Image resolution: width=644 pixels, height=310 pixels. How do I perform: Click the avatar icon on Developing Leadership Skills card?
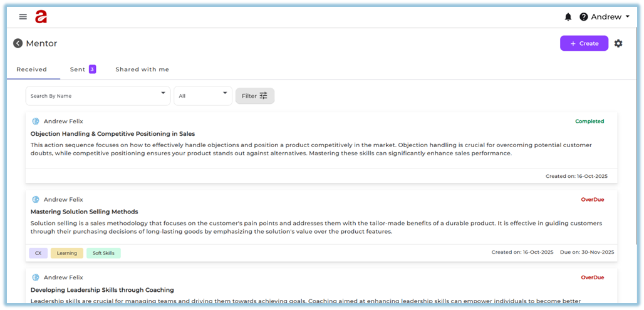[36, 277]
